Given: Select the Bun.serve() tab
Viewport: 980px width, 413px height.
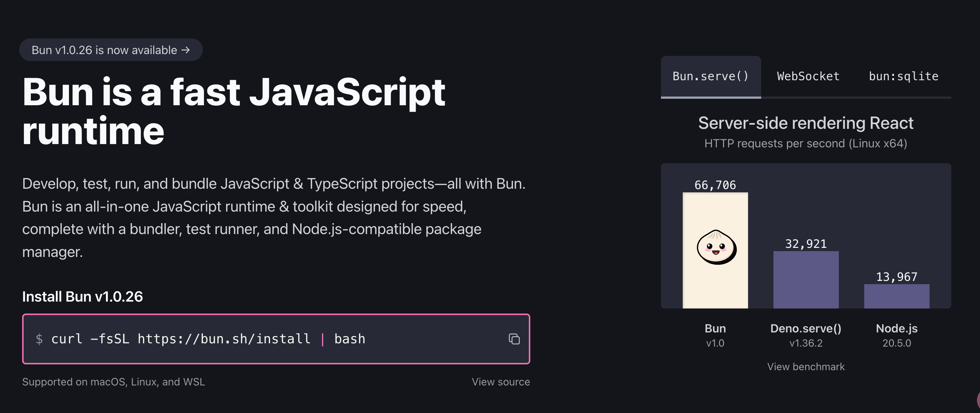Looking at the screenshot, I should (x=710, y=77).
